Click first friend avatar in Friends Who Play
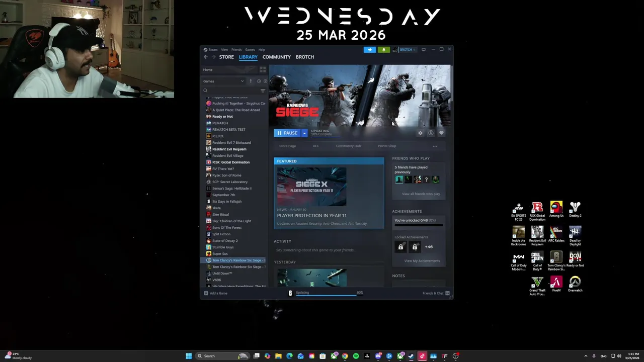The image size is (644, 362). pos(399,179)
